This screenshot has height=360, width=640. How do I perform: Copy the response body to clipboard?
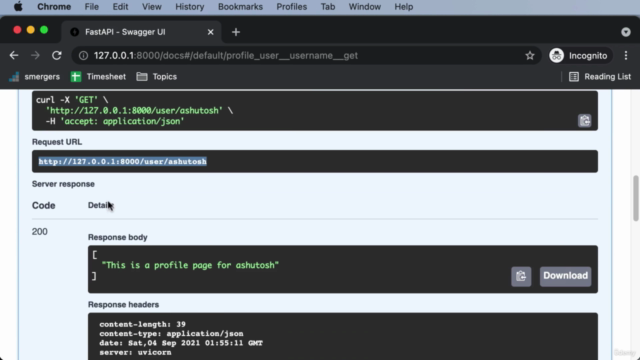pyautogui.click(x=521, y=276)
